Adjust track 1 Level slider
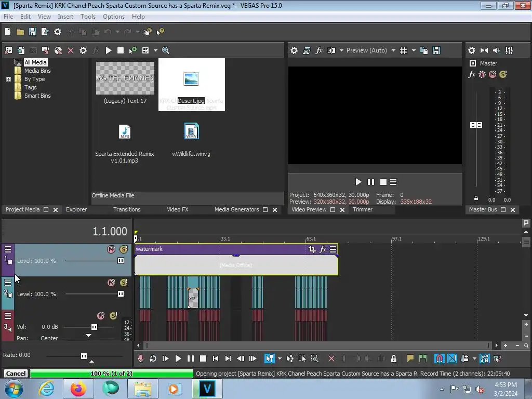Screen dimensions: 532x399 click(121, 261)
